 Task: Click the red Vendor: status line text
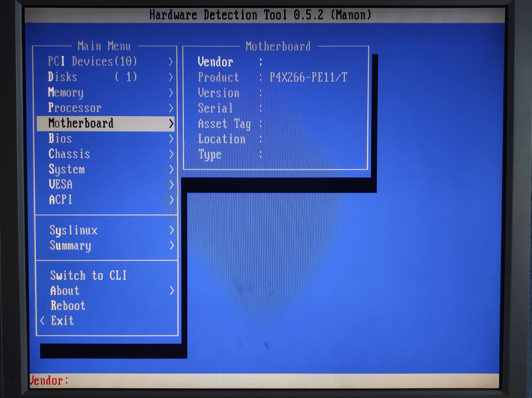(x=49, y=380)
